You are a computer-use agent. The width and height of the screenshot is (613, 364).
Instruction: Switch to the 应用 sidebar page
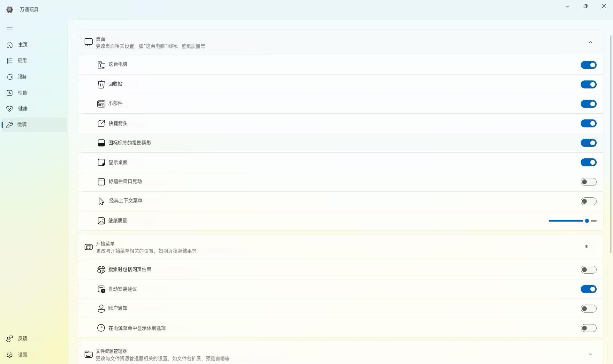coord(22,61)
